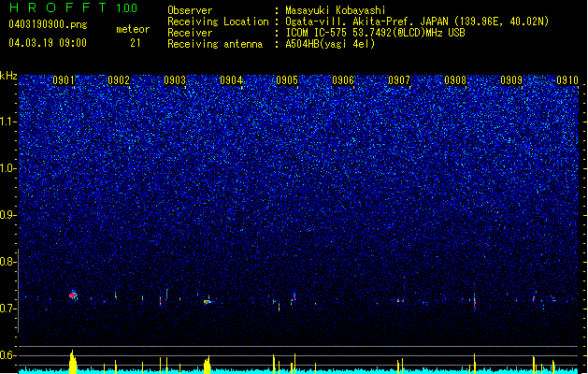Click the 0906 time marker label
Viewport: 588px width, 374px height.
(x=343, y=80)
